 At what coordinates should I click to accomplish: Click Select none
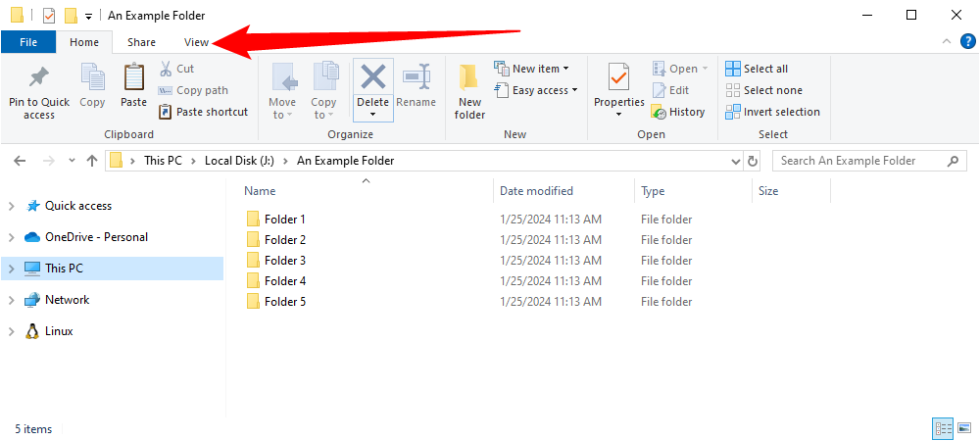[x=763, y=90]
